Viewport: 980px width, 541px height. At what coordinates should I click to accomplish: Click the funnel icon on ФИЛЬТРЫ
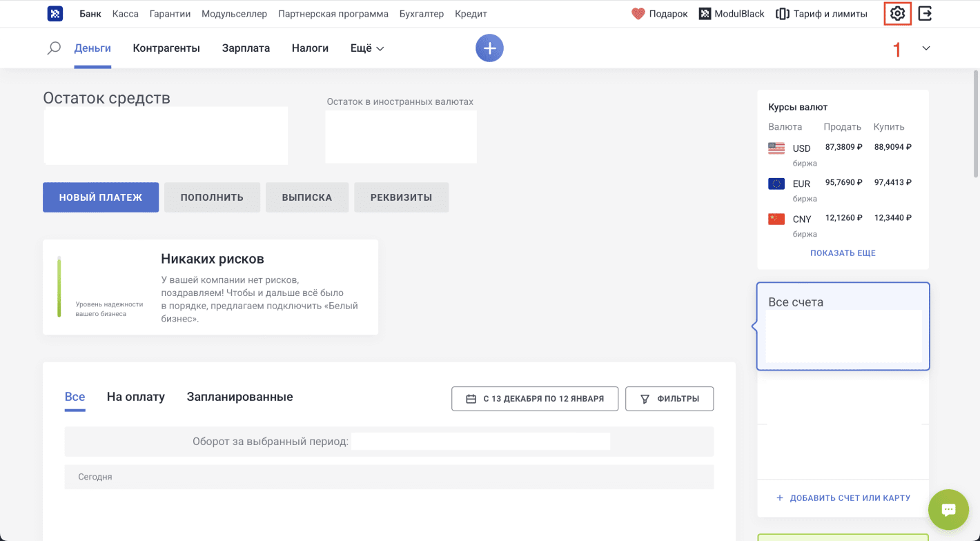(645, 398)
